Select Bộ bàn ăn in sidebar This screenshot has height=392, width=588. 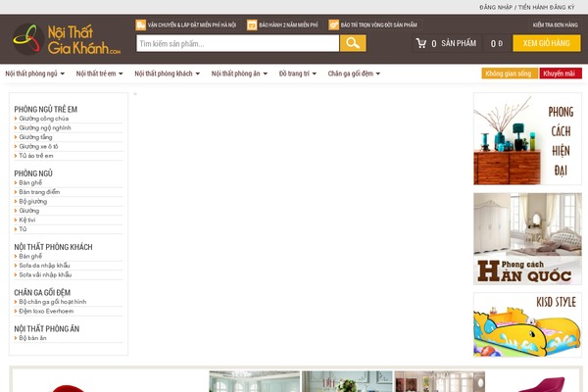pos(32,338)
